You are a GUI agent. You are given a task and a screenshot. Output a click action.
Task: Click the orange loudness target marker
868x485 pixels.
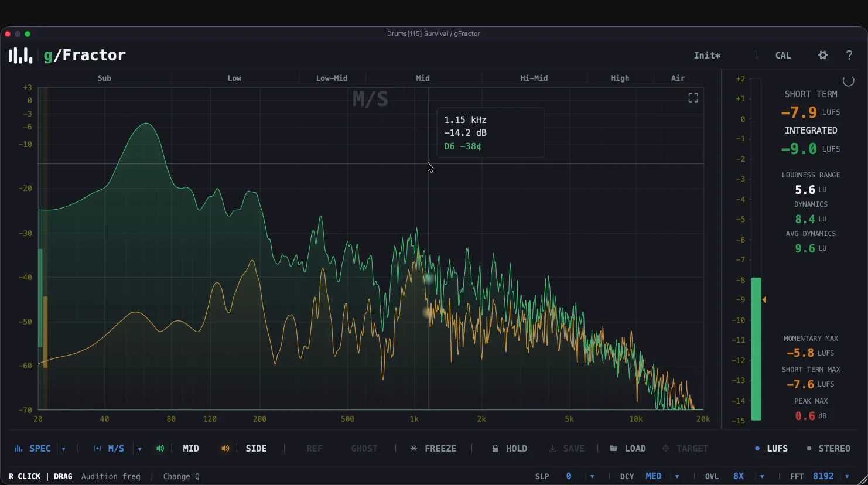(x=764, y=300)
